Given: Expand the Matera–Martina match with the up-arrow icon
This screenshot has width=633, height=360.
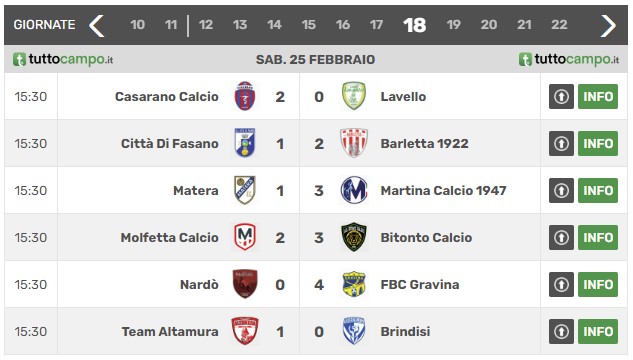Looking at the screenshot, I should tap(561, 190).
